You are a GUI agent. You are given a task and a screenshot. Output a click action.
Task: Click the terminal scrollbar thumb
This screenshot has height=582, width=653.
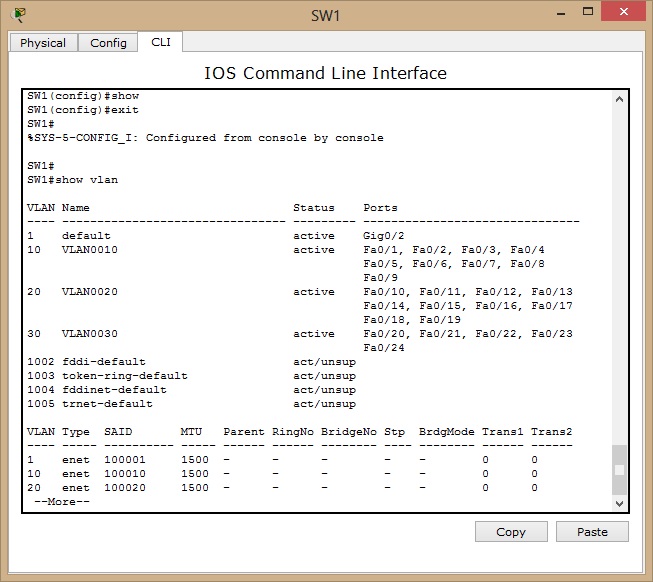(619, 469)
